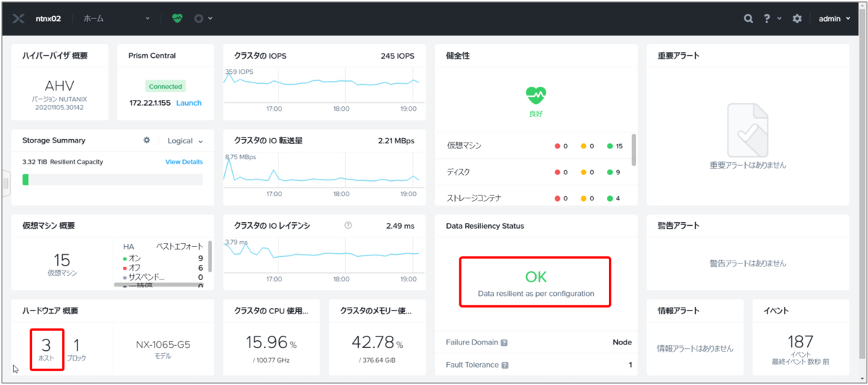The height and width of the screenshot is (385, 868).
Task: Open ディスク health row
Action: click(534, 172)
